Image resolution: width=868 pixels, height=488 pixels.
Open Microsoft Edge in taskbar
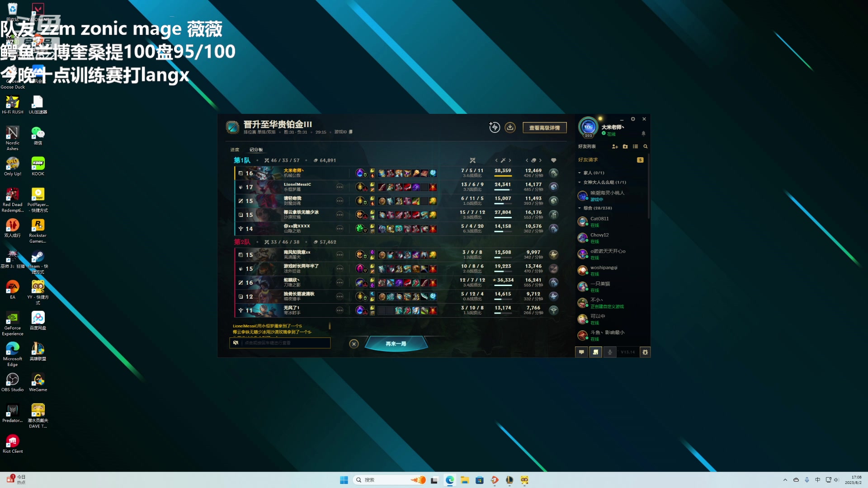[450, 480]
